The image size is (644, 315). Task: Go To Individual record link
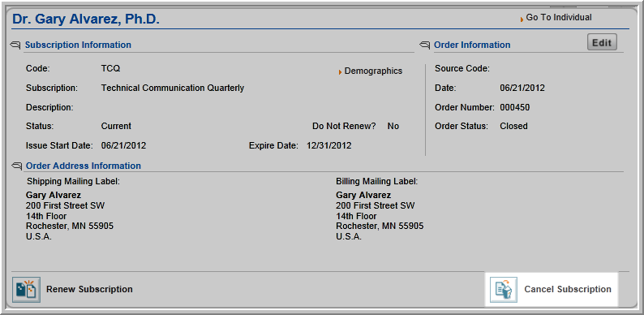(559, 17)
